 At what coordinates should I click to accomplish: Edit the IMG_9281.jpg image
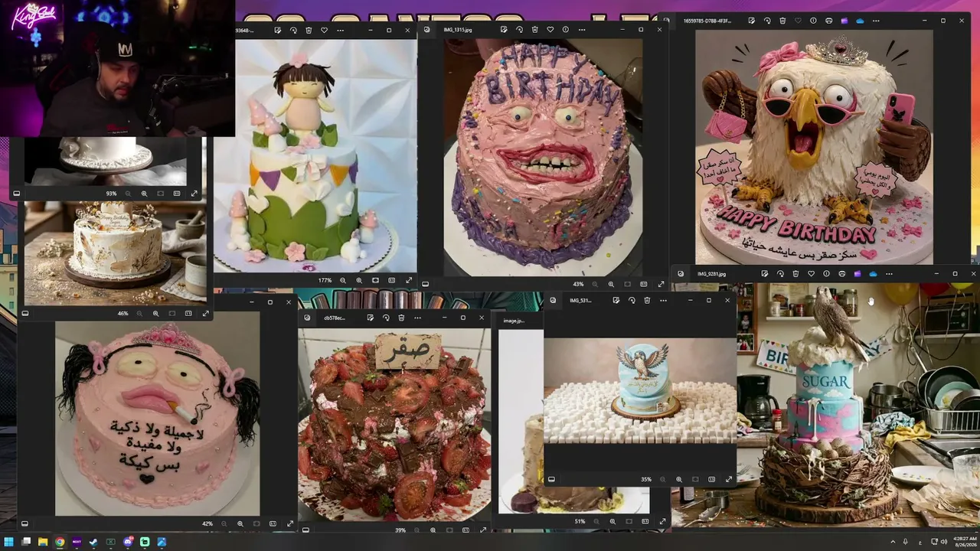point(765,274)
